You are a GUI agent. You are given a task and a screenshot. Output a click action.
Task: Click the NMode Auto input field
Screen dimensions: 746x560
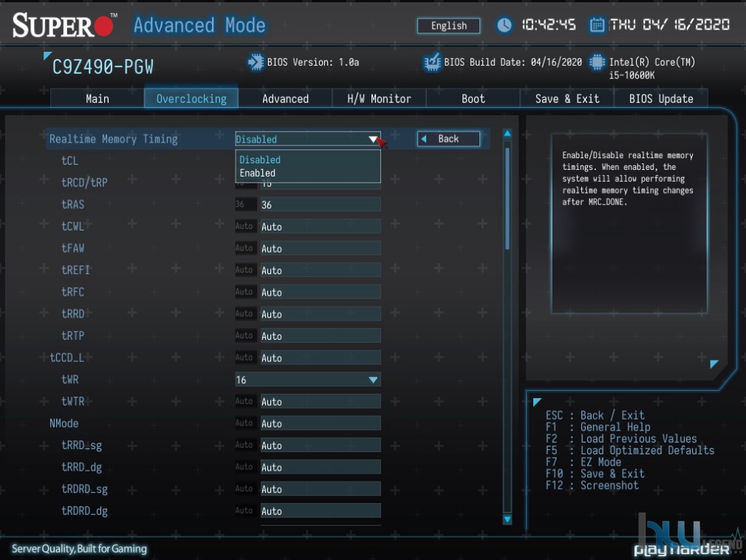tap(321, 423)
